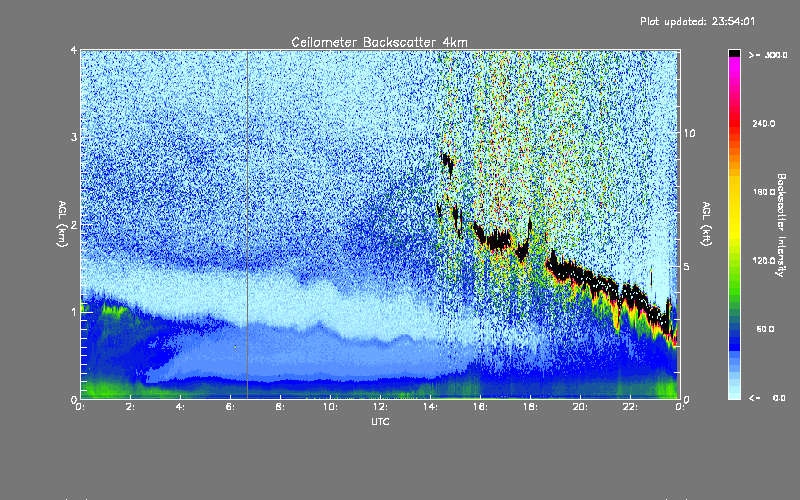Click the '5' kft tick label

coord(687,266)
